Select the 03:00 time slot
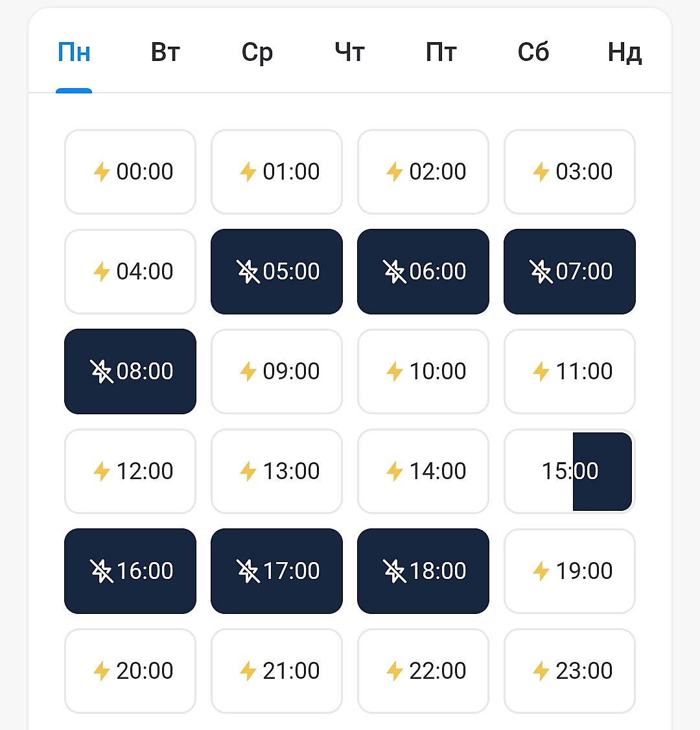700x730 pixels. 570,172
